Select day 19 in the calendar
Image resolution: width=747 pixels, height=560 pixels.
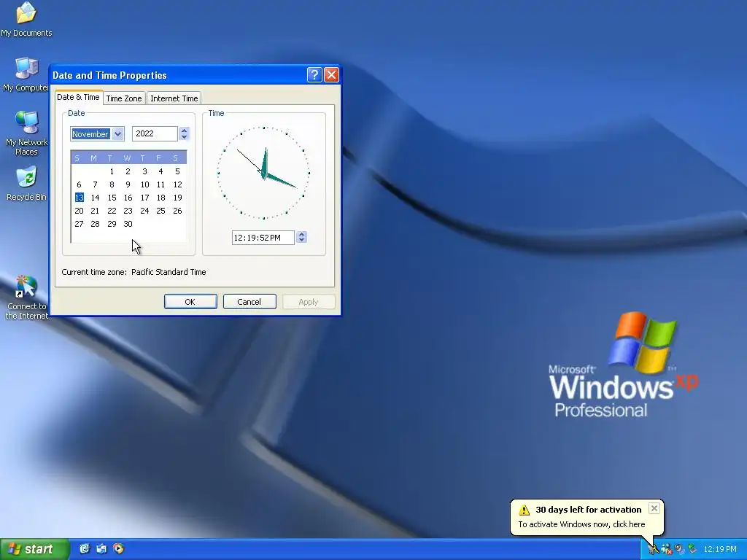pyautogui.click(x=177, y=198)
